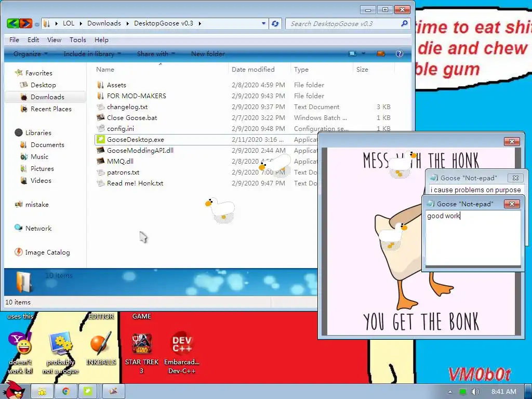Select the Assets folder
This screenshot has width=532, height=399.
click(x=116, y=85)
